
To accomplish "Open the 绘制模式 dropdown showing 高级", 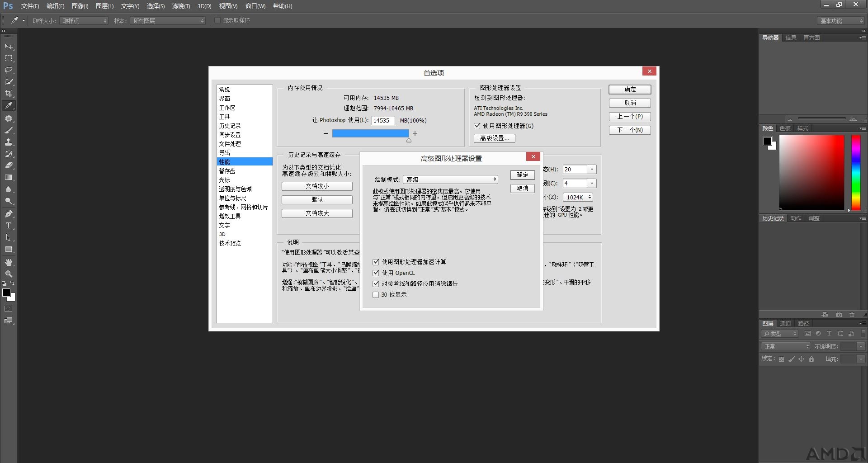I will point(450,180).
